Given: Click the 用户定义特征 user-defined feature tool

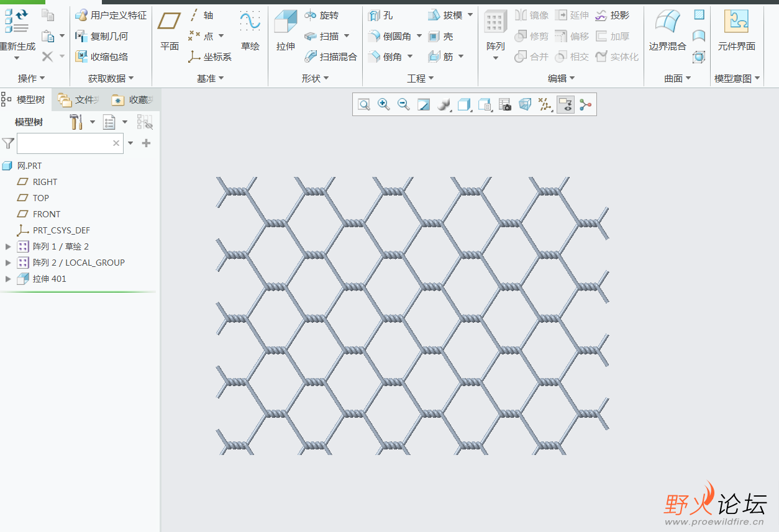Looking at the screenshot, I should pos(111,16).
